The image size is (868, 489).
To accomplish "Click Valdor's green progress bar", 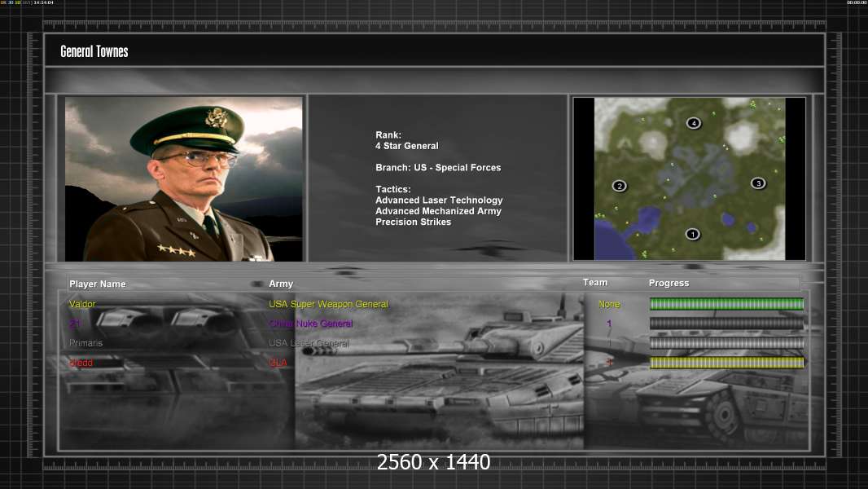I will coord(726,303).
